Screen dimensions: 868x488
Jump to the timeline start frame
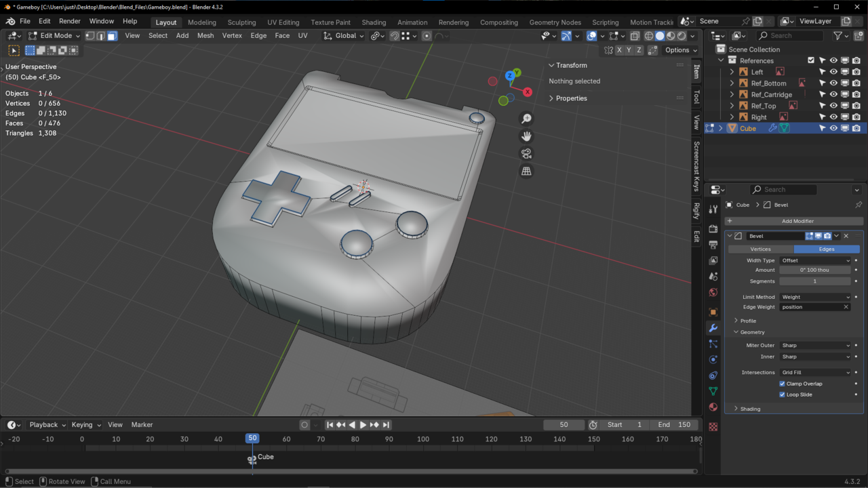click(x=330, y=425)
